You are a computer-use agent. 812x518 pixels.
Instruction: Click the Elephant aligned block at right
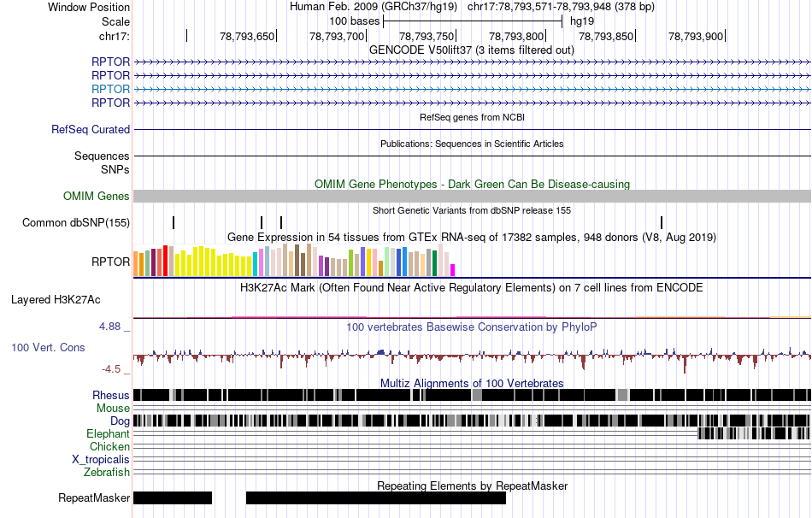[x=754, y=433]
